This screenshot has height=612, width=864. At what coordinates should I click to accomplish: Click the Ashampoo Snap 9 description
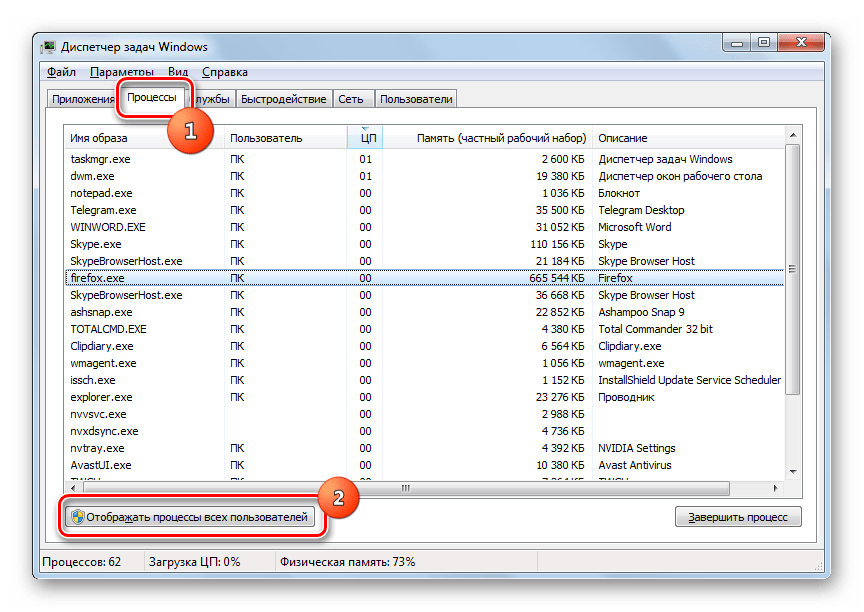click(641, 312)
